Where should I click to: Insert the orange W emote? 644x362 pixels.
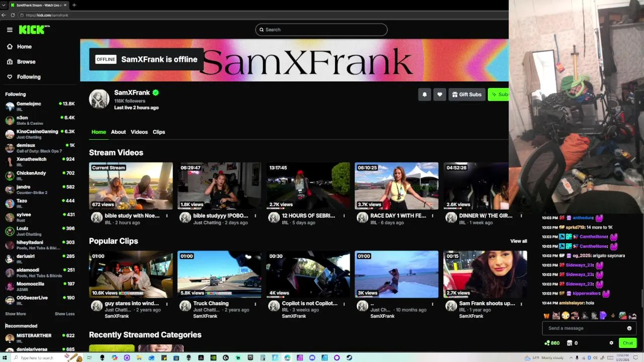point(546,316)
